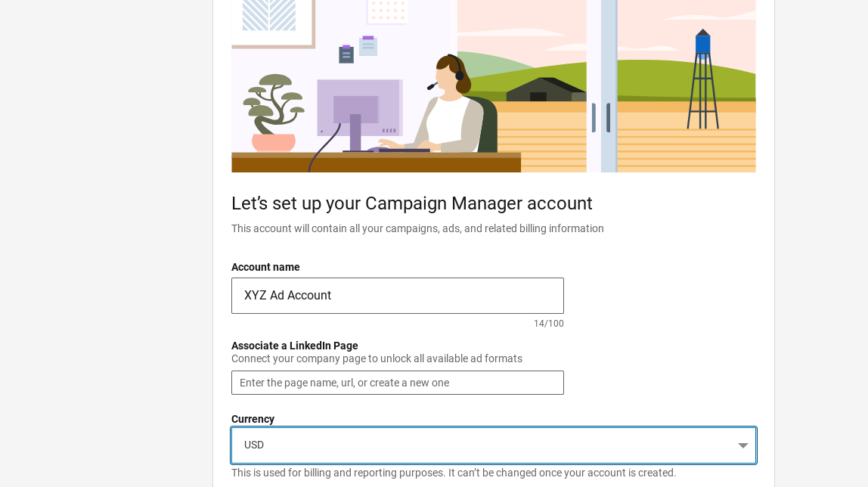Click the "Associate a LinkedIn Page" label
Viewport: 868px width, 487px height.
pos(294,346)
